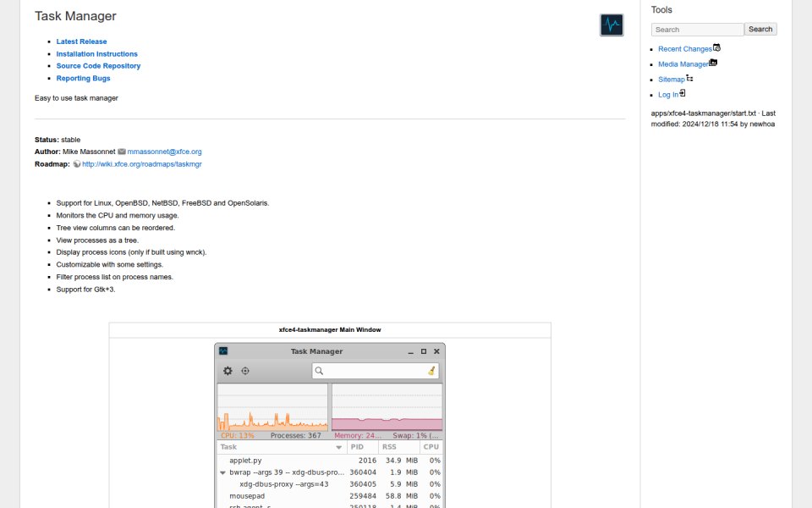Sort by the Task column header
The width and height of the screenshot is (812, 508).
pos(281,447)
